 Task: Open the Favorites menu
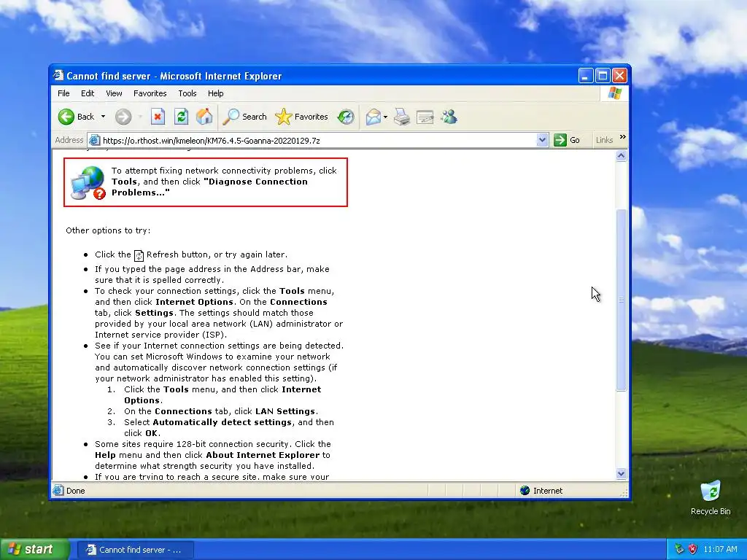[x=150, y=93]
